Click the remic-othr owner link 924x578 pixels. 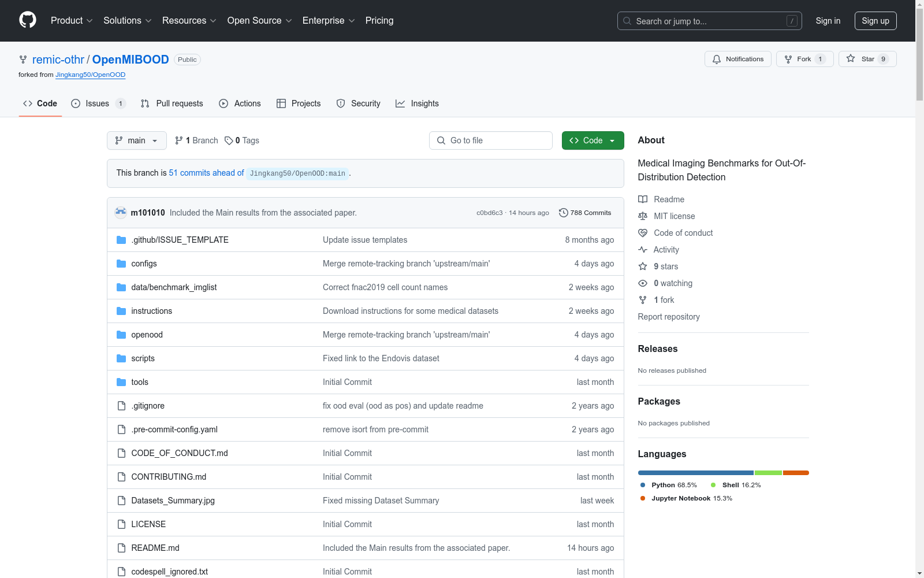tap(58, 60)
